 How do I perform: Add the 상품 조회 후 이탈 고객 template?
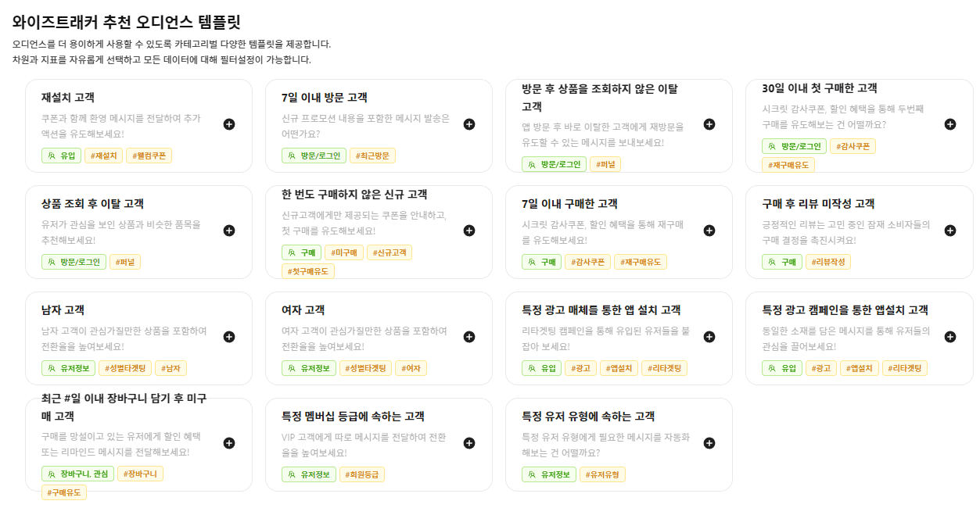(229, 231)
